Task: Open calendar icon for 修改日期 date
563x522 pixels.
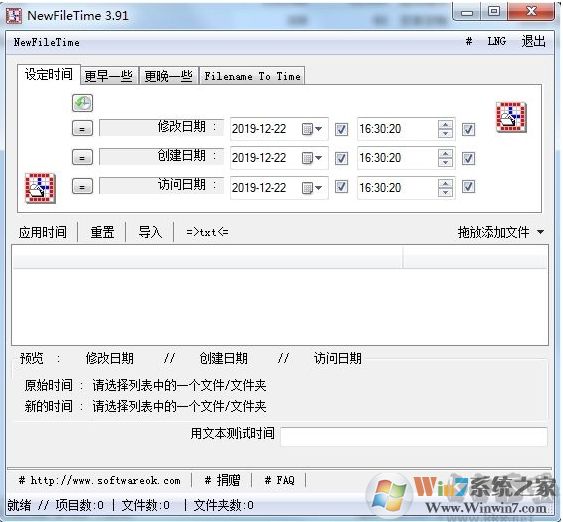Action: click(312, 129)
